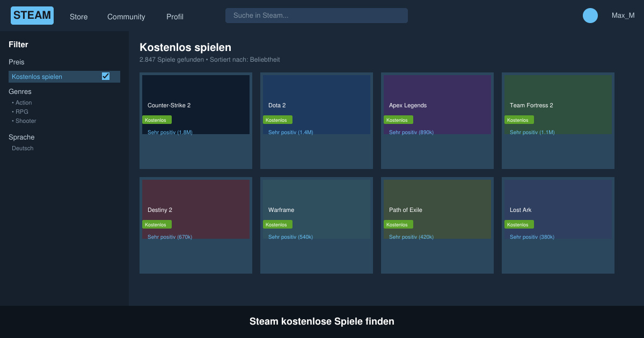644x338 pixels.
Task: Click the Sprache filter heading
Action: click(21, 137)
